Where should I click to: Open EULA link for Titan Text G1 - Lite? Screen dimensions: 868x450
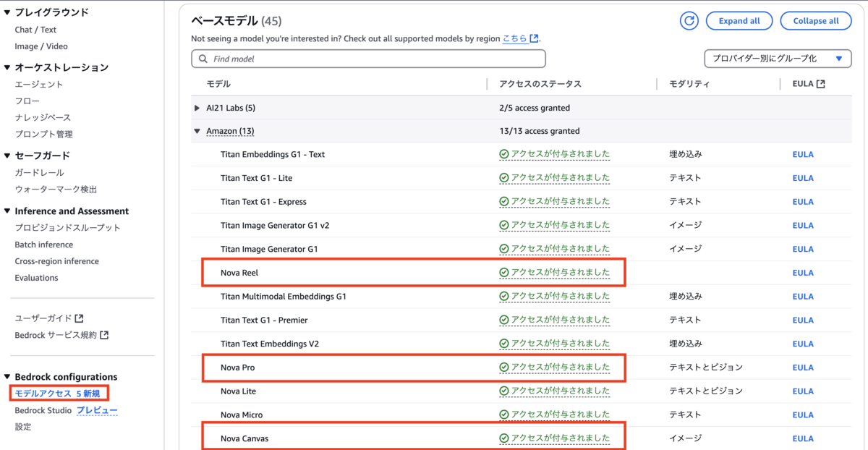tap(803, 178)
